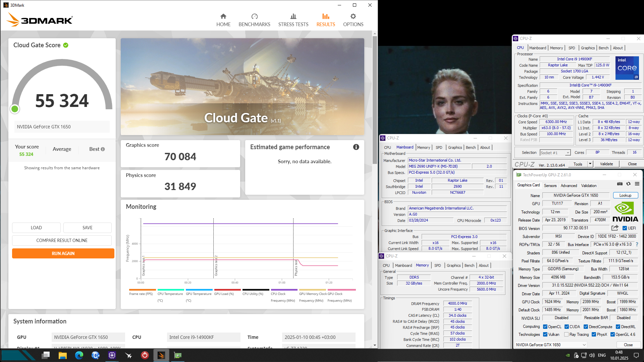Image resolution: width=644 pixels, height=362 pixels.
Task: Click the clock showing 0:48 in the tray
Action: [619, 352]
